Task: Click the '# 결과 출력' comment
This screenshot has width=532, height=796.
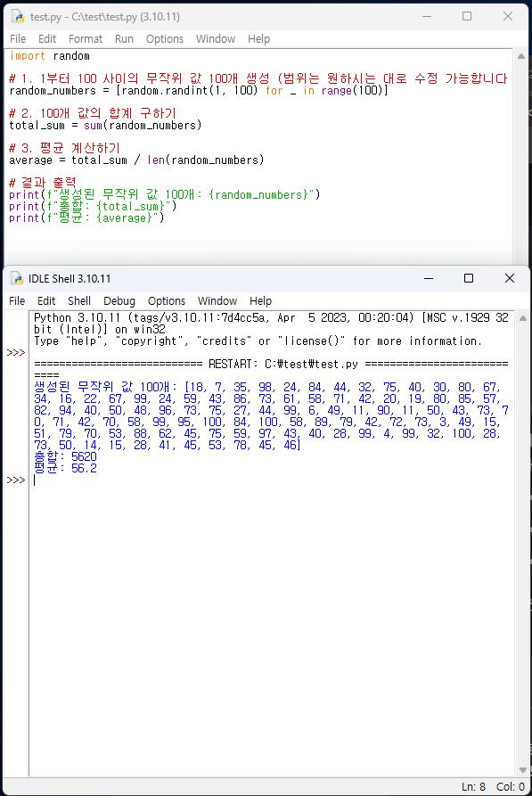Action: pyautogui.click(x=43, y=183)
